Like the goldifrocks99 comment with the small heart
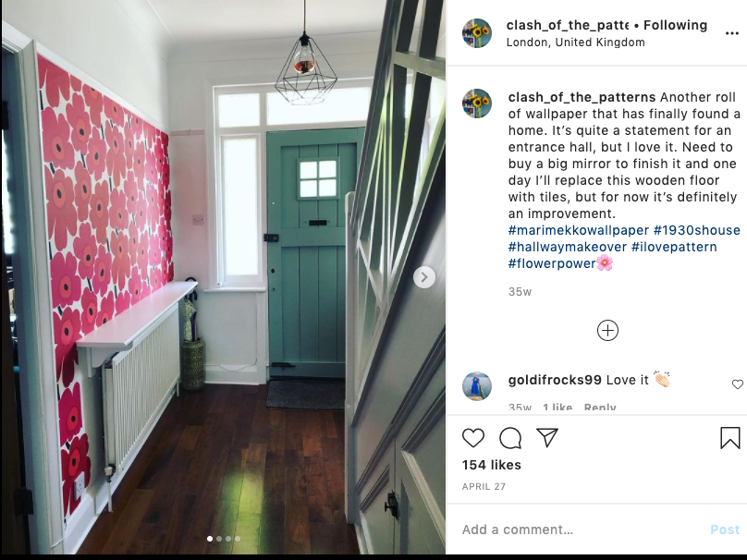This screenshot has width=747, height=560. pos(738,383)
